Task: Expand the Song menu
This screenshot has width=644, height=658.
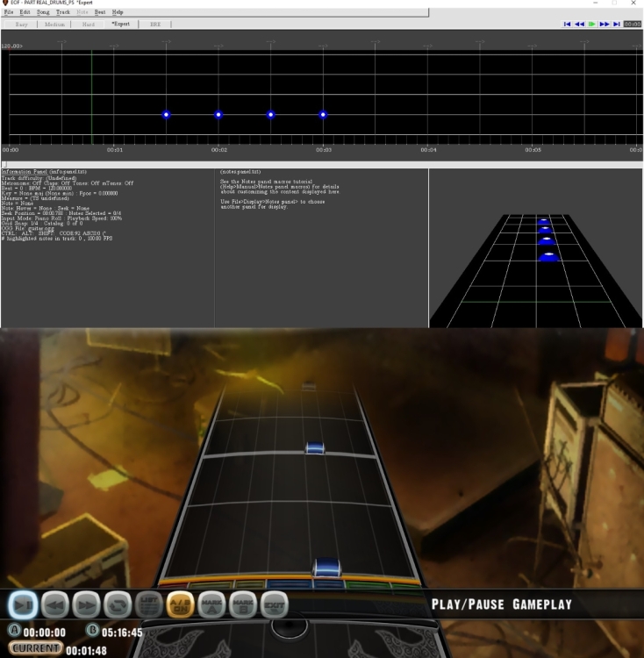Action: (42, 12)
